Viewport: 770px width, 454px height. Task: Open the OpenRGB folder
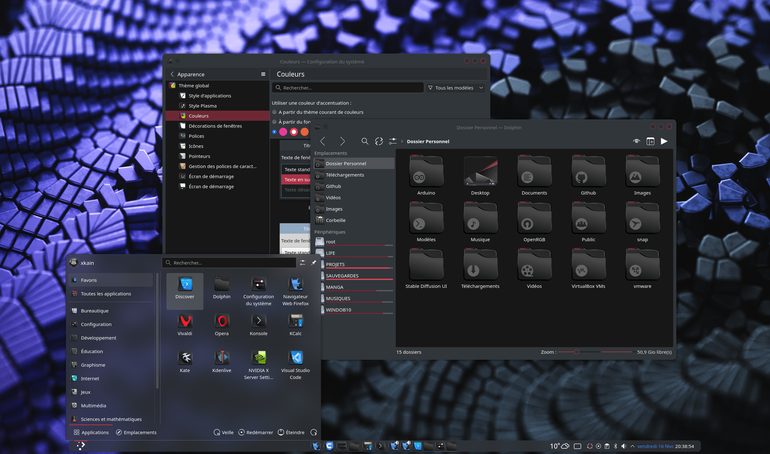pos(534,222)
